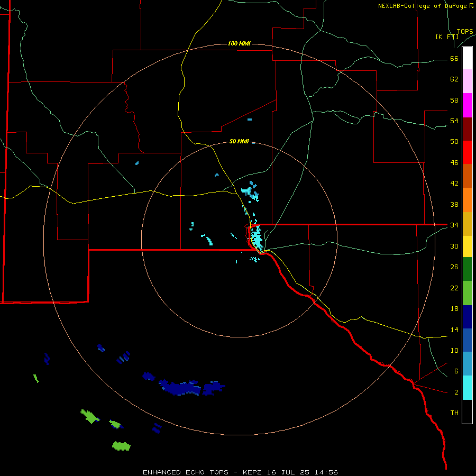Click the magenta legend swatch
476x476 pixels.
pos(467,105)
